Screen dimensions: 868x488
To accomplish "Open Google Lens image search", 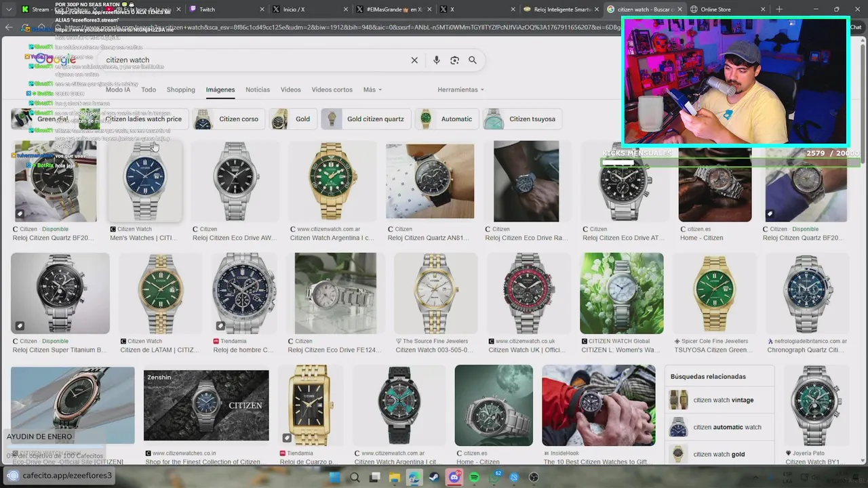I will (454, 60).
